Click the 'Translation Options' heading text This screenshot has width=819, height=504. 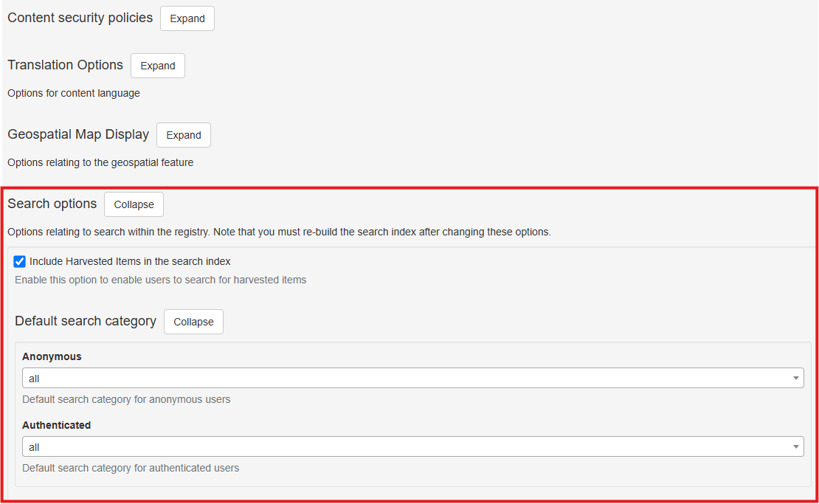(65, 65)
